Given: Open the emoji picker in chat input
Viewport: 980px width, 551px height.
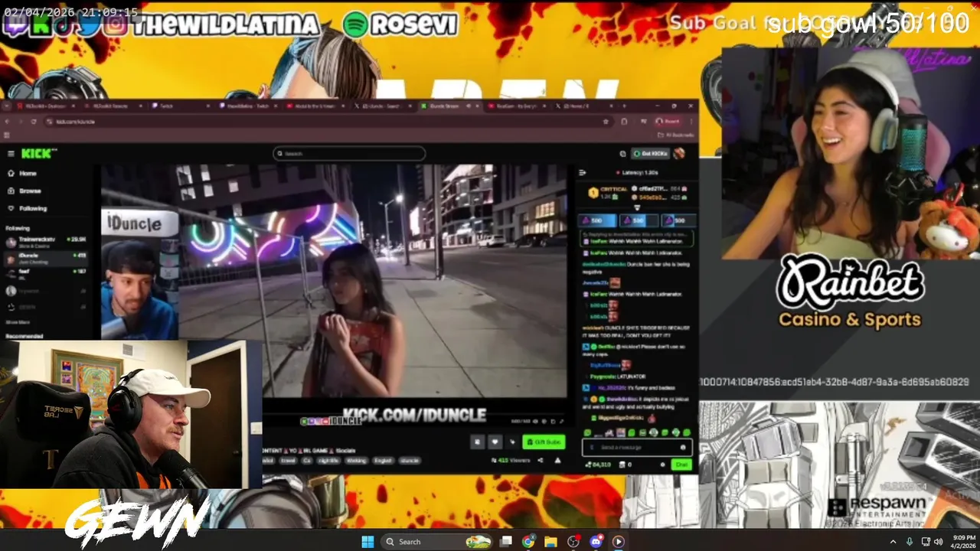Looking at the screenshot, I should pos(683,447).
